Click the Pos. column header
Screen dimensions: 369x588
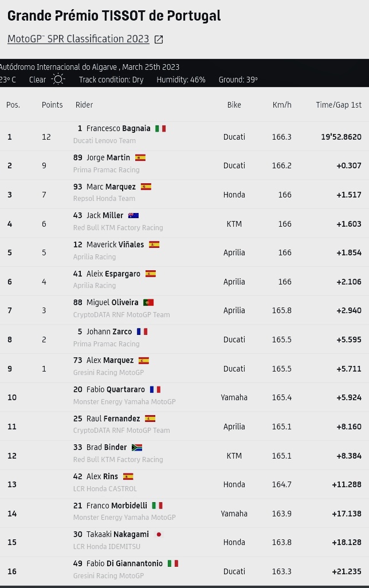click(13, 105)
